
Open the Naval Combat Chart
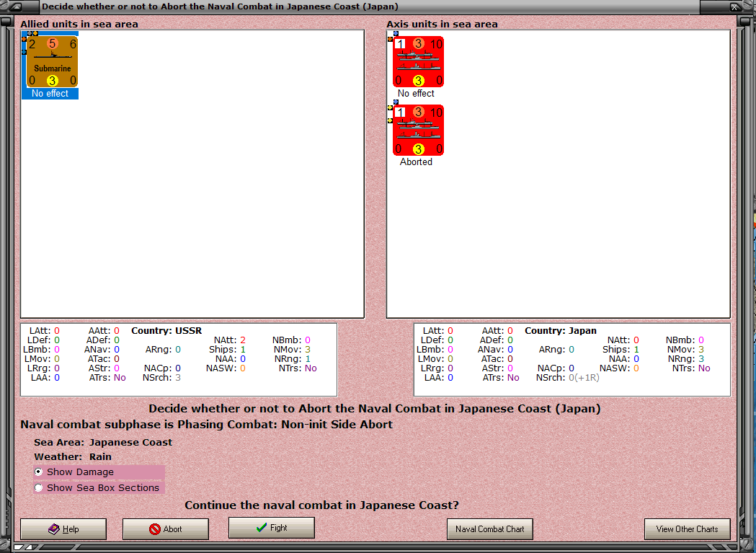click(x=489, y=529)
